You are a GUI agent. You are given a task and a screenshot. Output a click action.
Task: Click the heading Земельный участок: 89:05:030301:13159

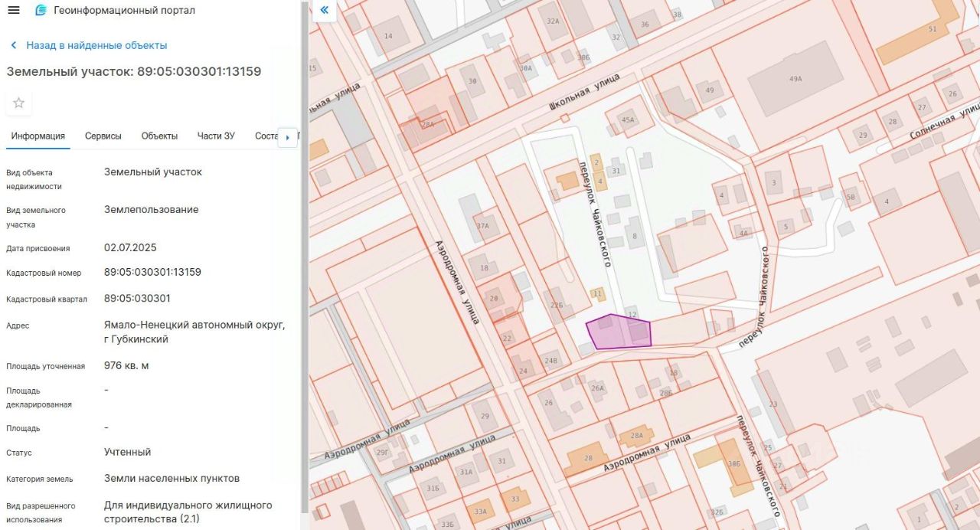pyautogui.click(x=134, y=71)
